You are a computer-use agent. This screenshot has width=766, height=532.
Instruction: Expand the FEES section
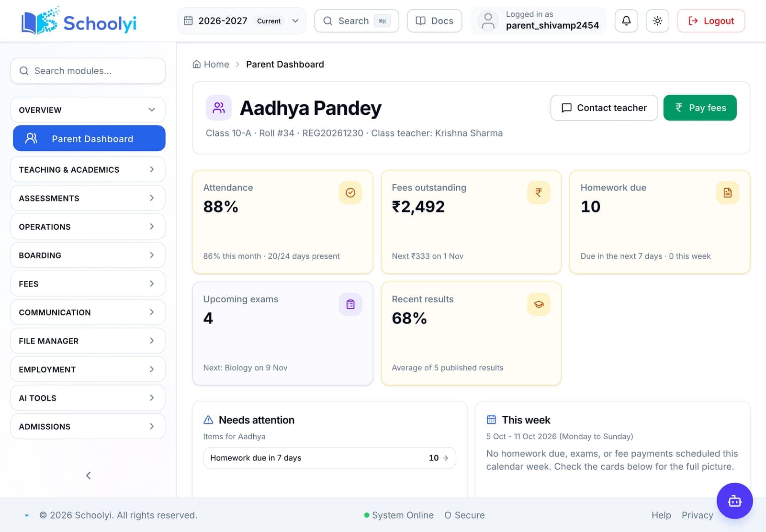click(x=88, y=284)
